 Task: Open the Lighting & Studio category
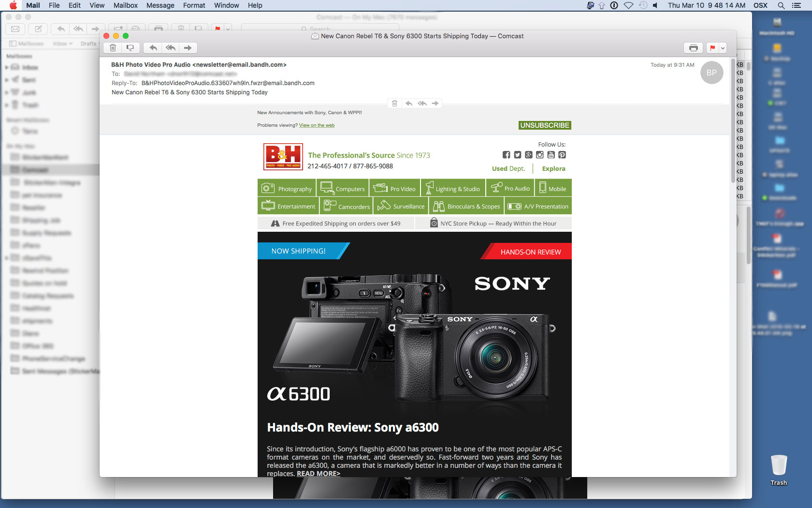coord(453,188)
